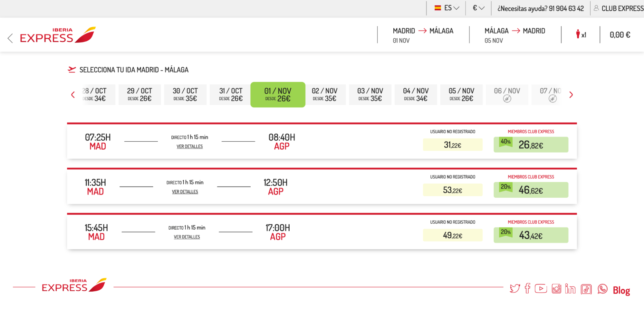This screenshot has width=644, height=310.
Task: Select the 29 / OCT date tab
Action: [139, 95]
